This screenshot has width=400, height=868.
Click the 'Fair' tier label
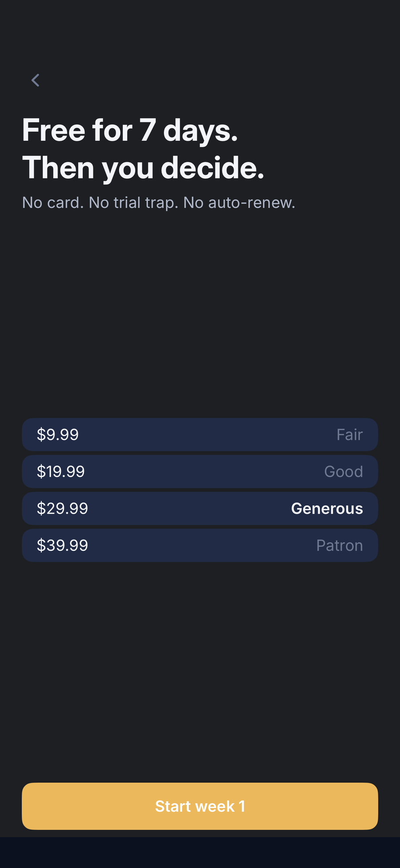[x=350, y=435]
